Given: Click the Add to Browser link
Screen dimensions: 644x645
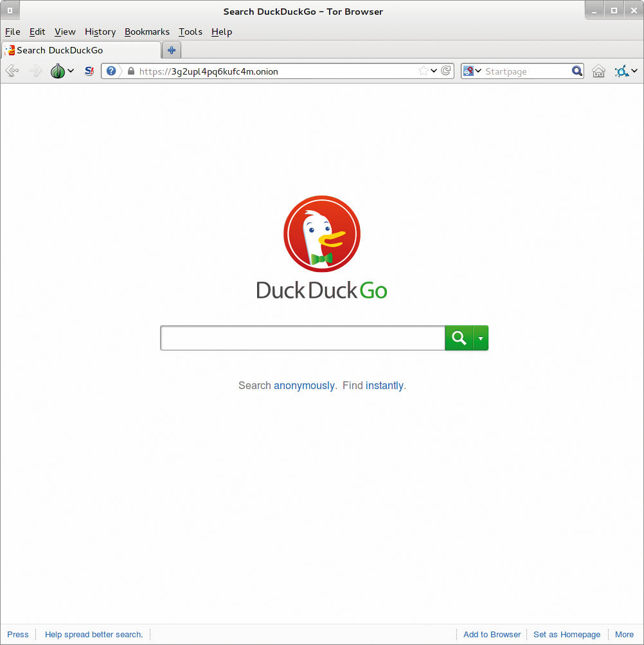Looking at the screenshot, I should tap(492, 634).
